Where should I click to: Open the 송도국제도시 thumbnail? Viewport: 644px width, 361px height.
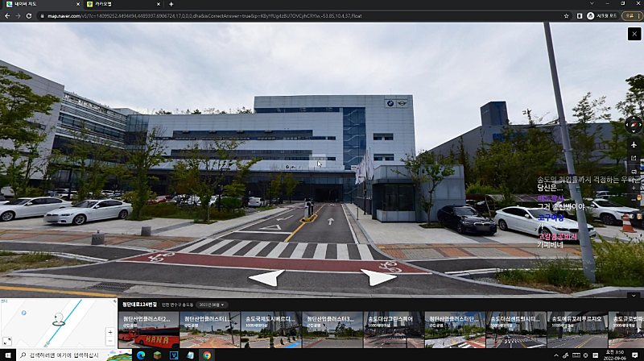tap(271, 330)
